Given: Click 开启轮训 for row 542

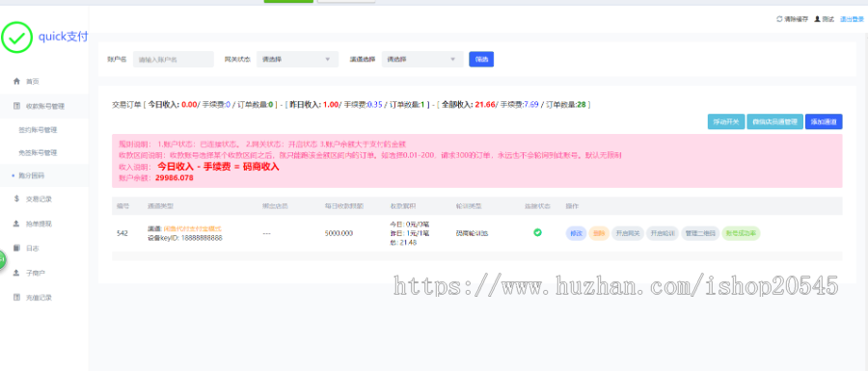Looking at the screenshot, I should point(662,233).
